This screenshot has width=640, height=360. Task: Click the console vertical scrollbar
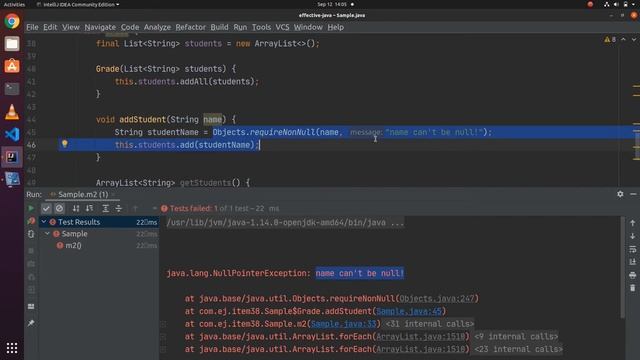coord(622,267)
